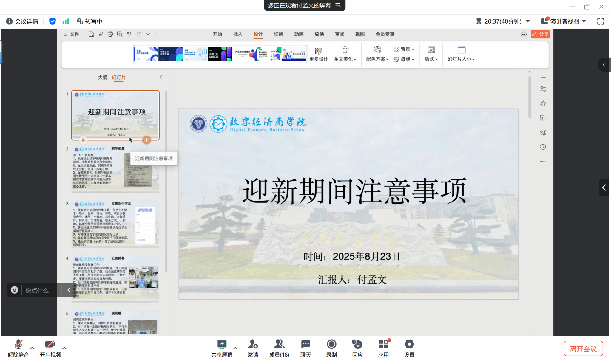
Task: Open the Apps icon
Action: click(x=383, y=345)
